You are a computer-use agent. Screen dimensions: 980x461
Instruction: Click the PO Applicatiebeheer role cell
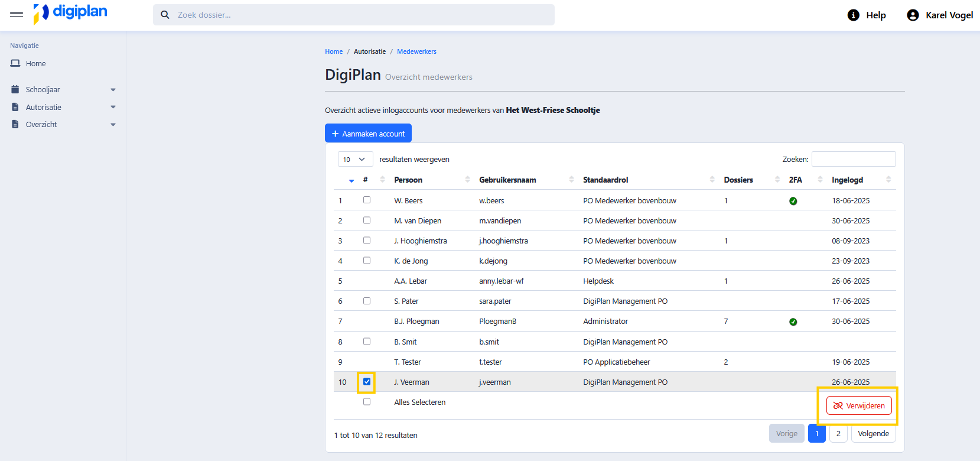point(617,362)
